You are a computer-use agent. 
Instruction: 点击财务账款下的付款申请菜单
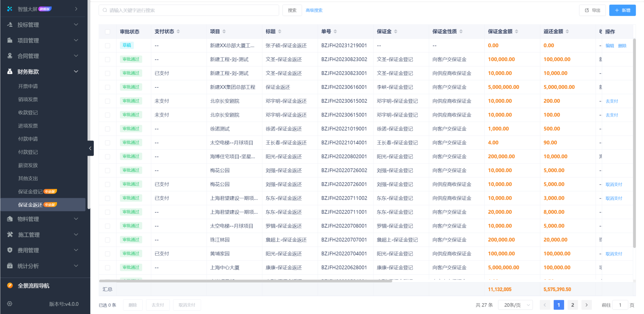pyautogui.click(x=28, y=139)
